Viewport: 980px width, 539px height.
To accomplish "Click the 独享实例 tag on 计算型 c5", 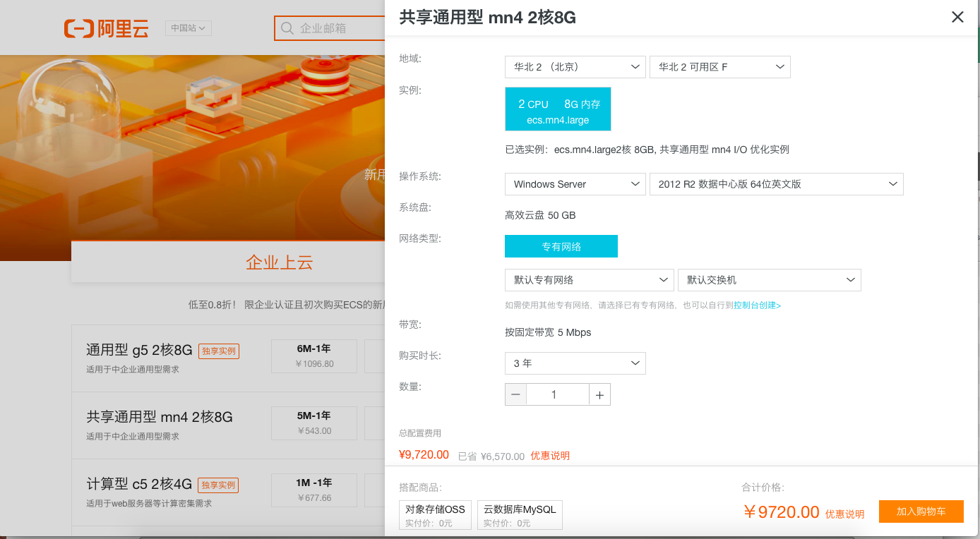I will pyautogui.click(x=218, y=485).
